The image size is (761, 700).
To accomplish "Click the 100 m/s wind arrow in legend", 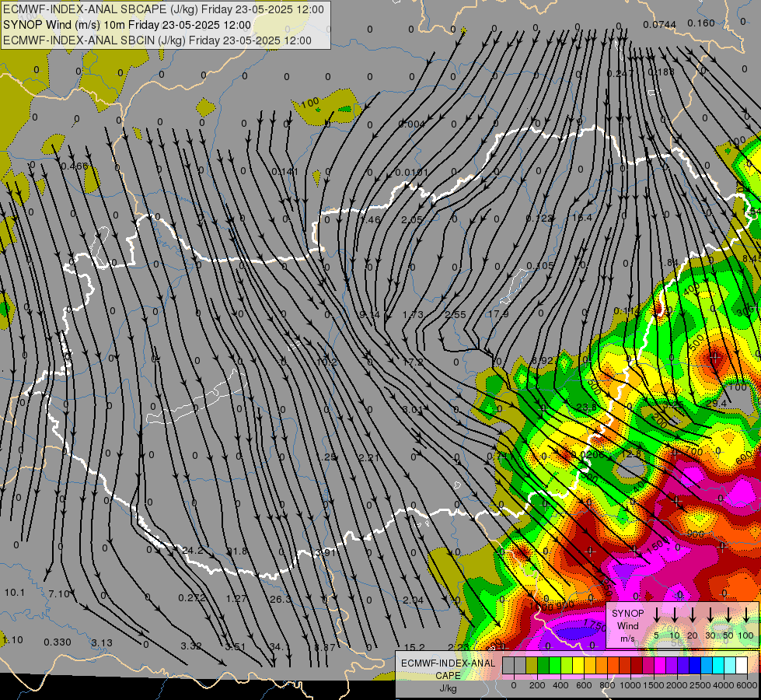I will (746, 614).
